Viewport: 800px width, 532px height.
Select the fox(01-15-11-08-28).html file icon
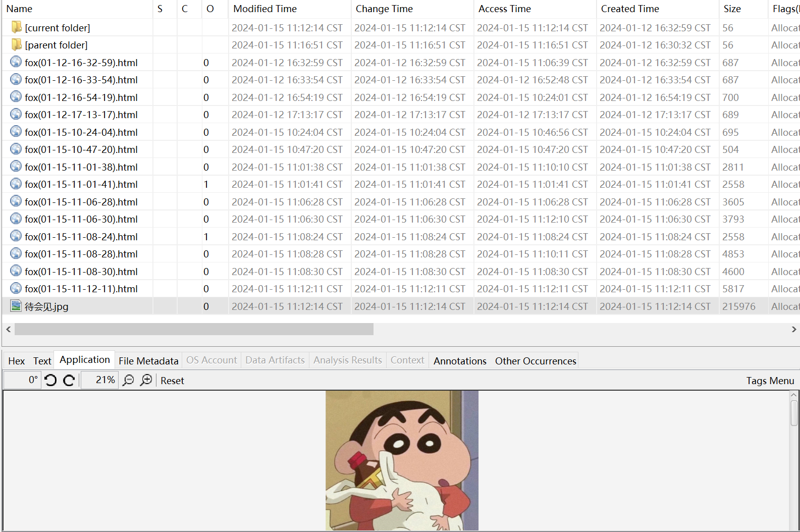point(16,254)
